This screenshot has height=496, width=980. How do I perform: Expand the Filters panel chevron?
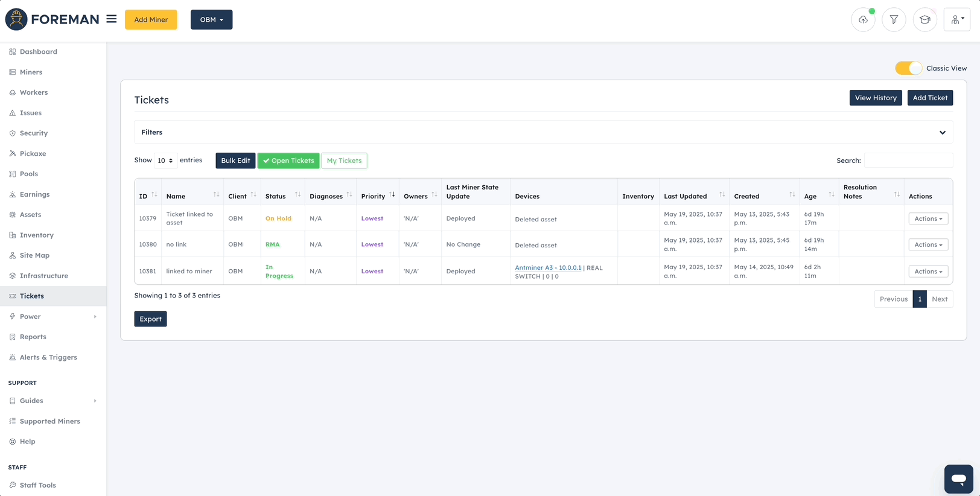pos(943,133)
